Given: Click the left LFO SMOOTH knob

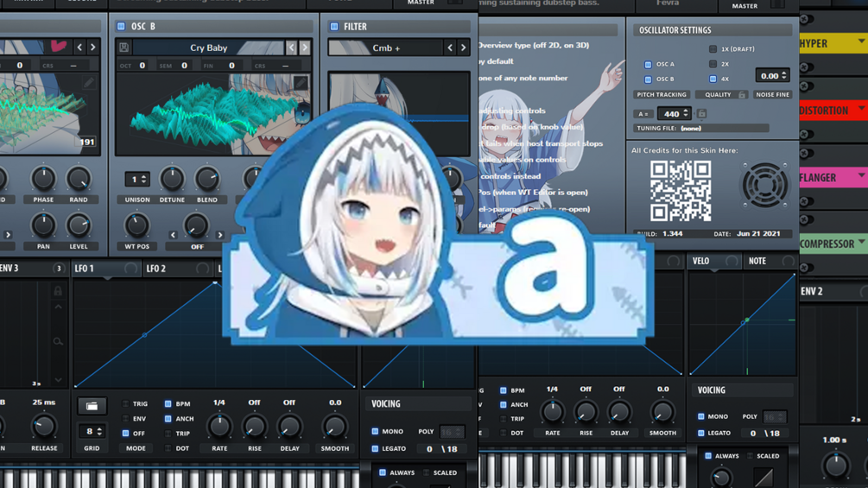Looking at the screenshot, I should coord(334,427).
